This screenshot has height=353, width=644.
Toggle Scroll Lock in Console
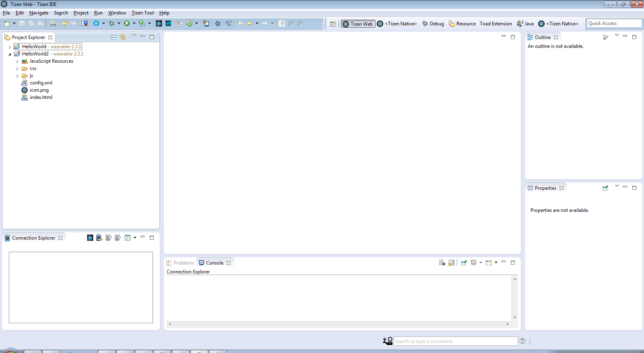(x=452, y=263)
